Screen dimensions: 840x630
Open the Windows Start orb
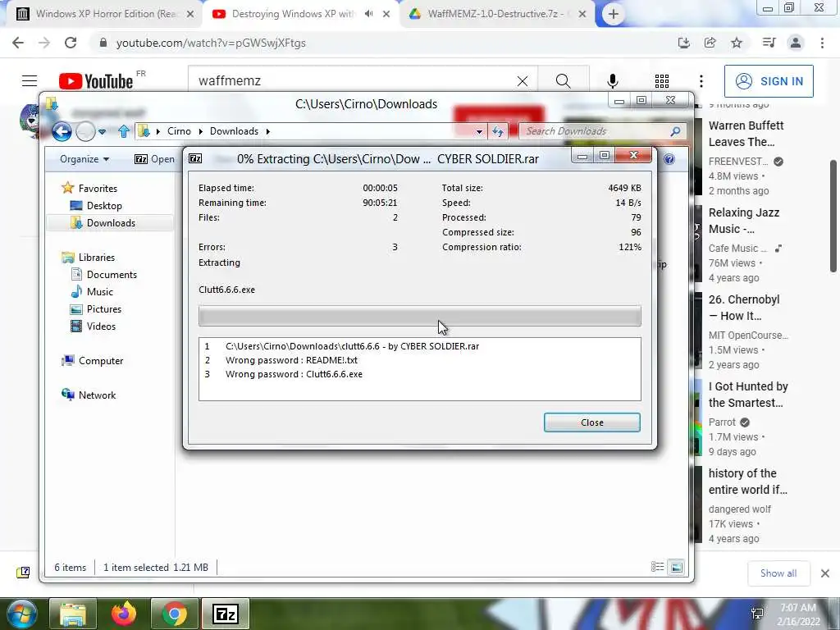pyautogui.click(x=21, y=614)
